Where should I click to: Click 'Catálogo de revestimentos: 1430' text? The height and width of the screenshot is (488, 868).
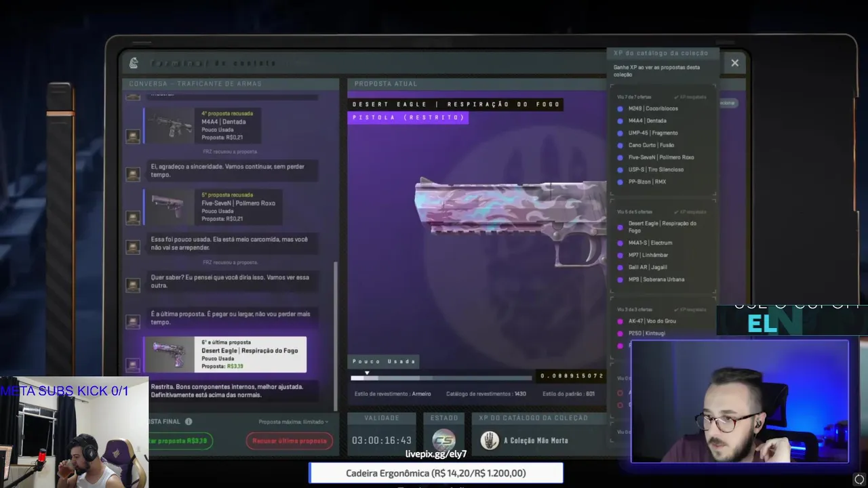click(486, 394)
